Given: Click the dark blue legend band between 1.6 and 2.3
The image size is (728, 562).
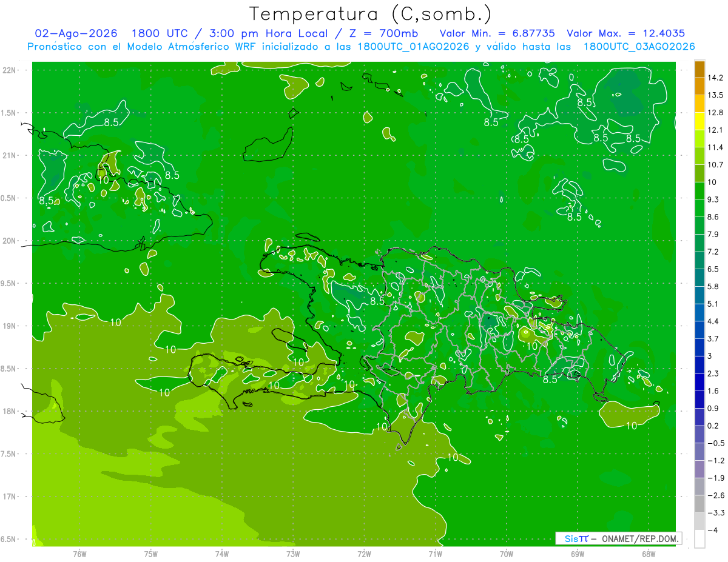Looking at the screenshot, I should point(699,382).
